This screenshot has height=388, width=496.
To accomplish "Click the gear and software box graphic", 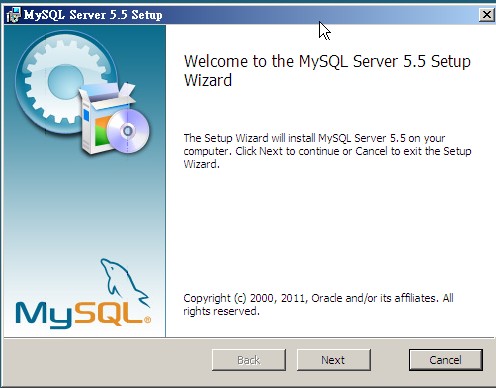I will 82,93.
